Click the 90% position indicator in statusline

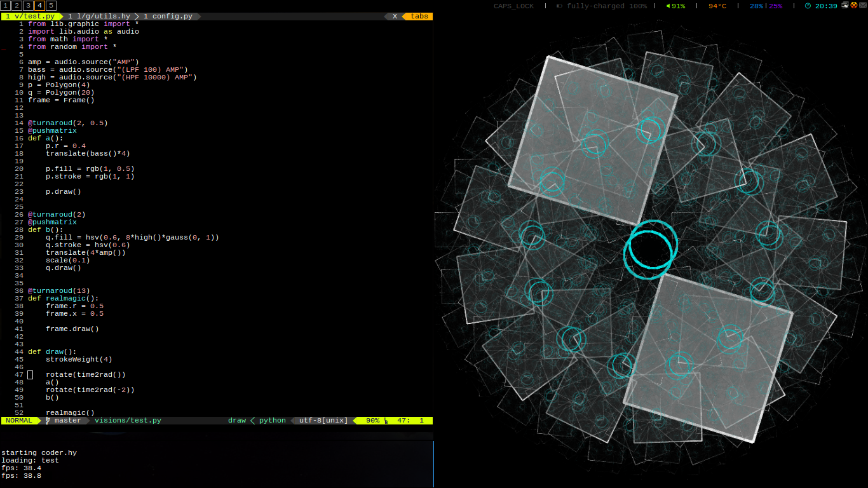[373, 420]
